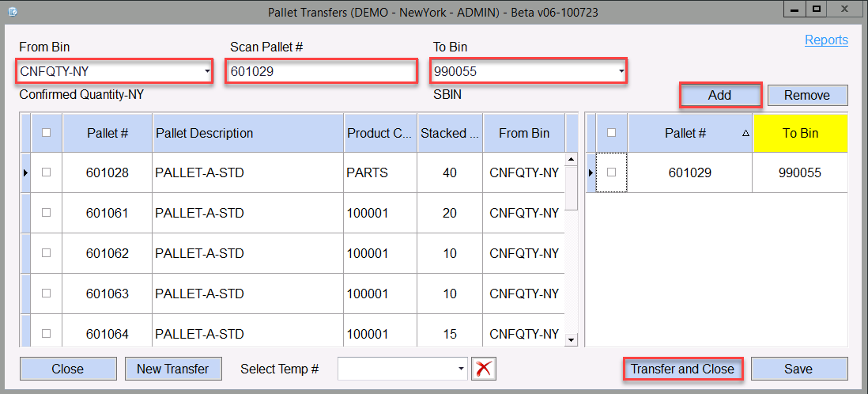Click the sort arrow on Pallet # header

(x=745, y=134)
